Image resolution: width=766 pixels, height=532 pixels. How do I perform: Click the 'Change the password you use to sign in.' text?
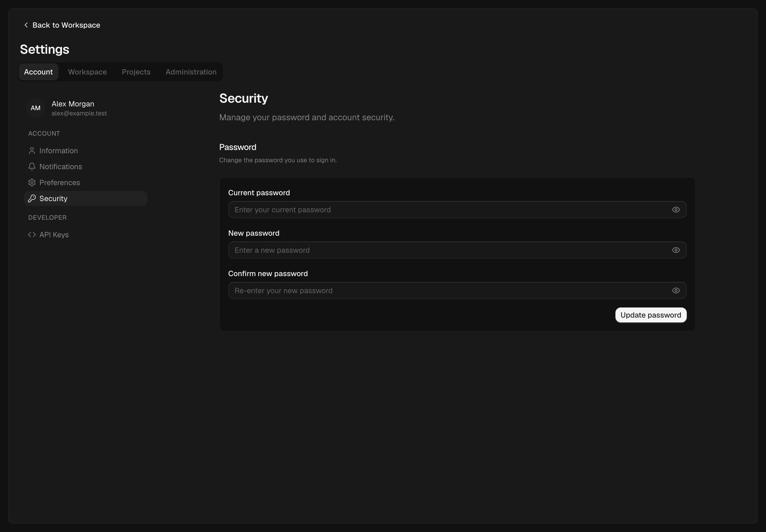[278, 160]
